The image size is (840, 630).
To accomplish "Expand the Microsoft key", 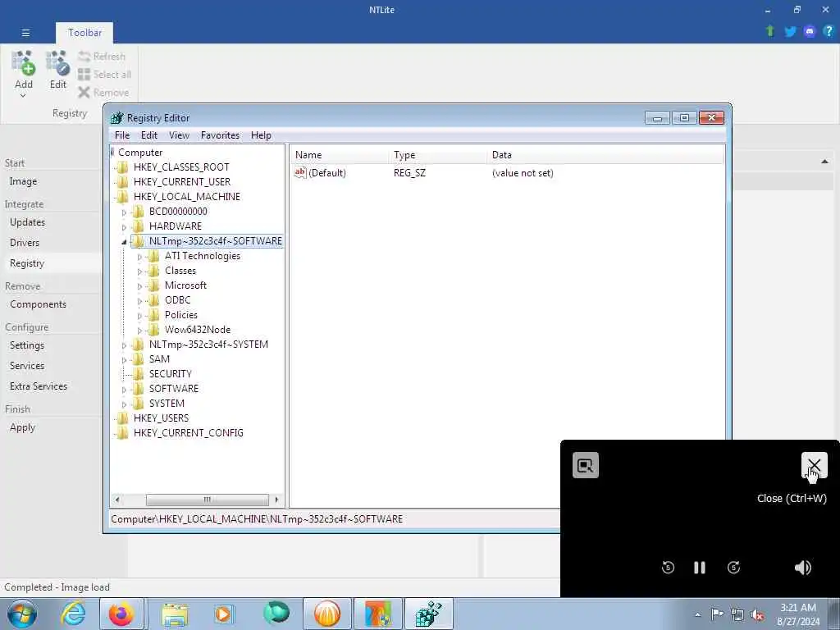I will pos(139,286).
